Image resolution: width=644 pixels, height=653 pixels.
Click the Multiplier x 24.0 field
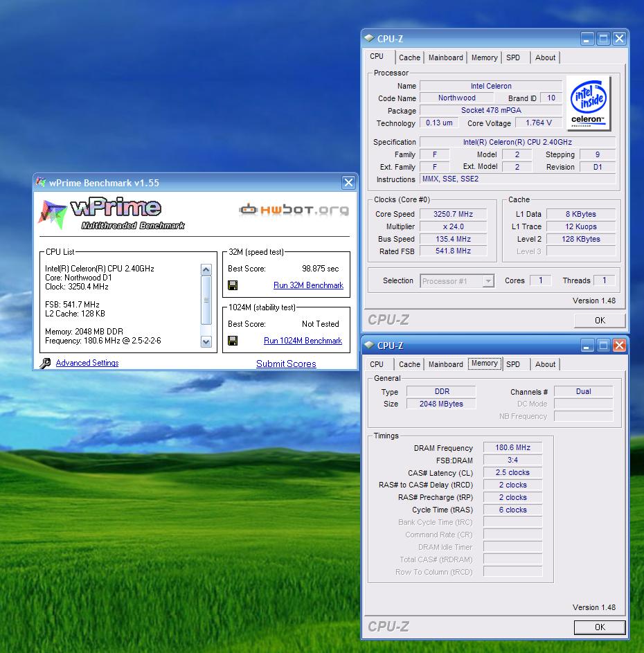453,226
